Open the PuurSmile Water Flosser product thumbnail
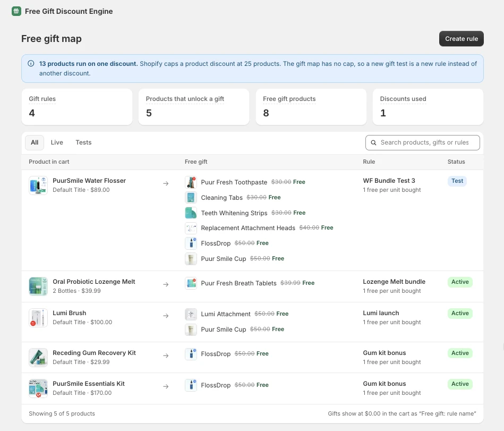Viewport: 504px width, 431px height. pos(38,185)
